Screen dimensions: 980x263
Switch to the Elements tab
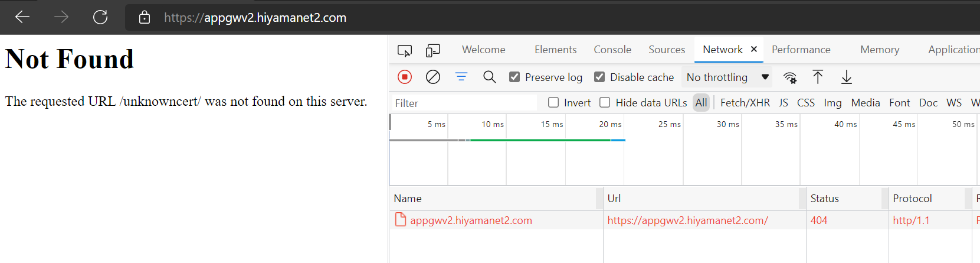tap(556, 50)
